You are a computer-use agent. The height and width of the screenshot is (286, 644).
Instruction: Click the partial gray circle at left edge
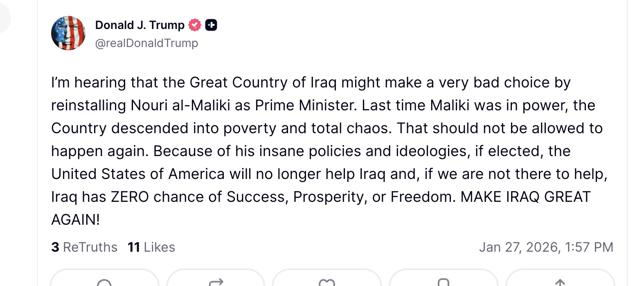pyautogui.click(x=4, y=16)
